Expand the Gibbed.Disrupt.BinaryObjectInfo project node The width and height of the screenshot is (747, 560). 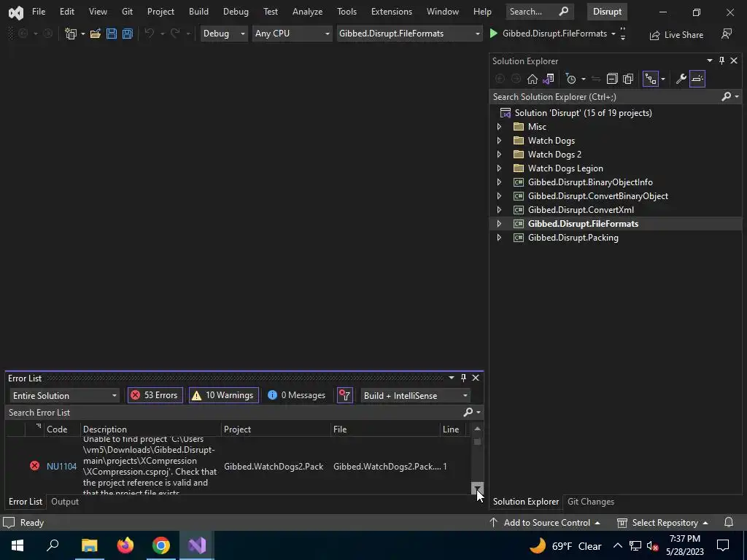pyautogui.click(x=499, y=182)
